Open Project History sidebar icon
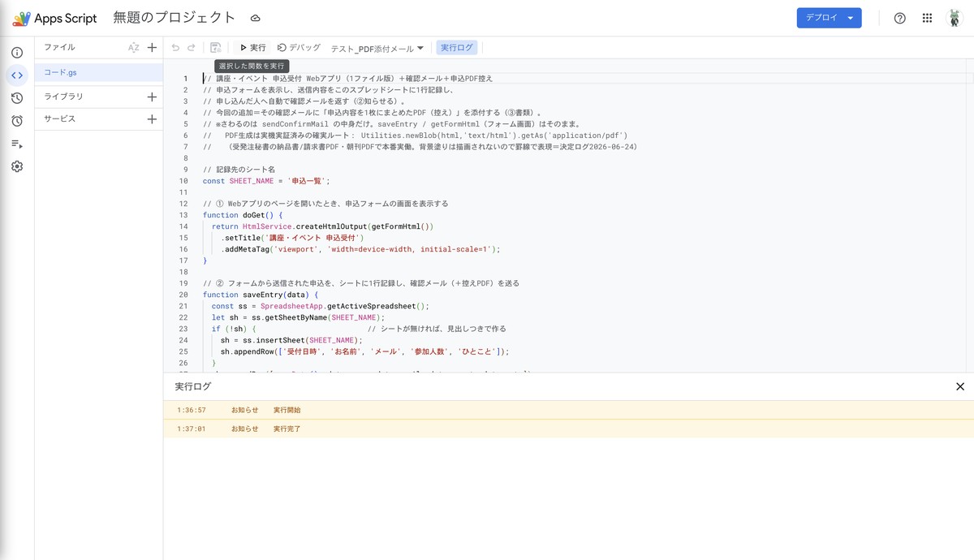Viewport: 974px width, 560px height. click(x=17, y=98)
